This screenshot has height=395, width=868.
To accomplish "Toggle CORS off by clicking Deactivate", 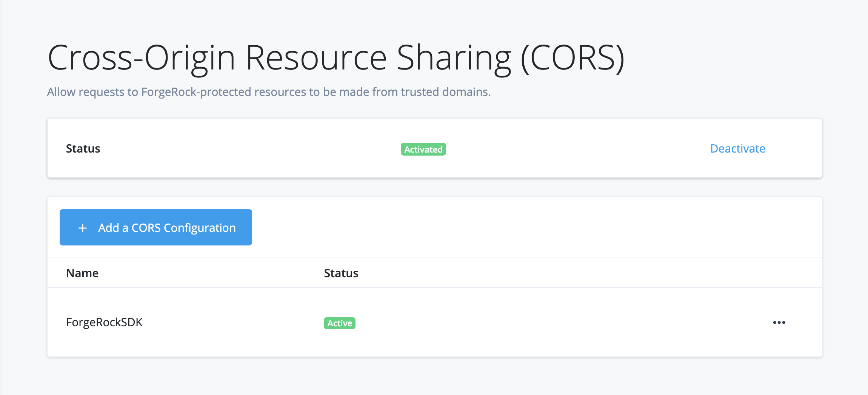I will [737, 148].
